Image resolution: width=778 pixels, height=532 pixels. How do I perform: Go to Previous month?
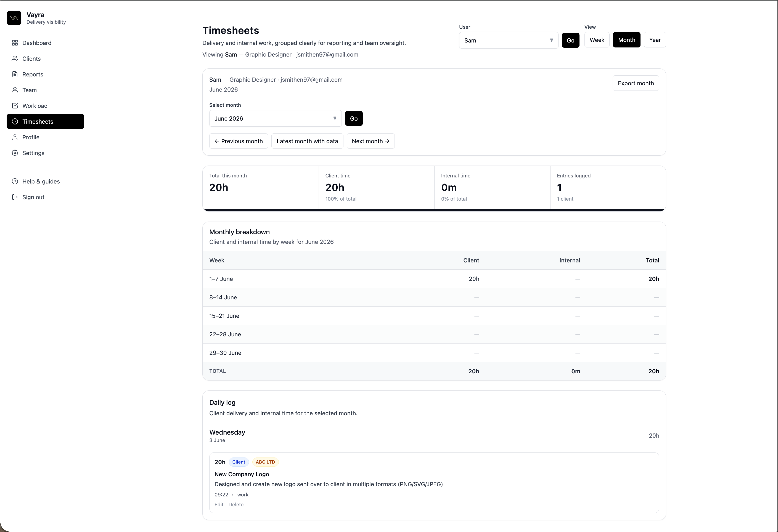[x=238, y=141]
